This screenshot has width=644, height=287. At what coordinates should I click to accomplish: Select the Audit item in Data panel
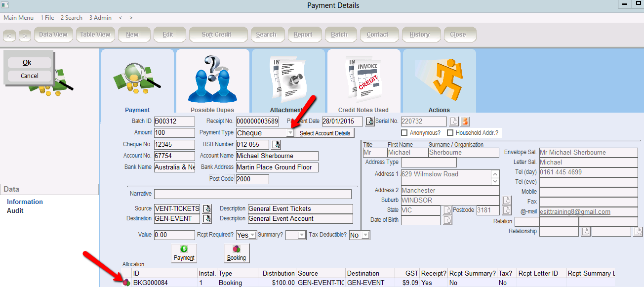tap(15, 210)
